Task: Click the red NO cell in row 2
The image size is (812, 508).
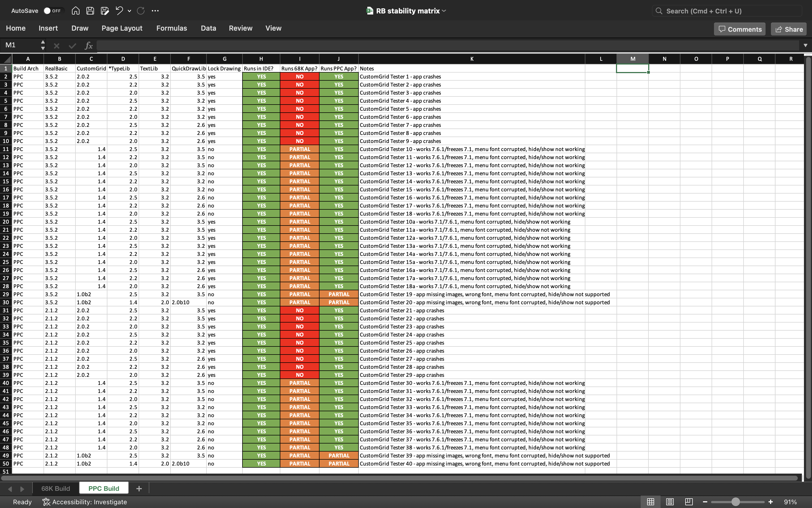Action: coord(300,77)
